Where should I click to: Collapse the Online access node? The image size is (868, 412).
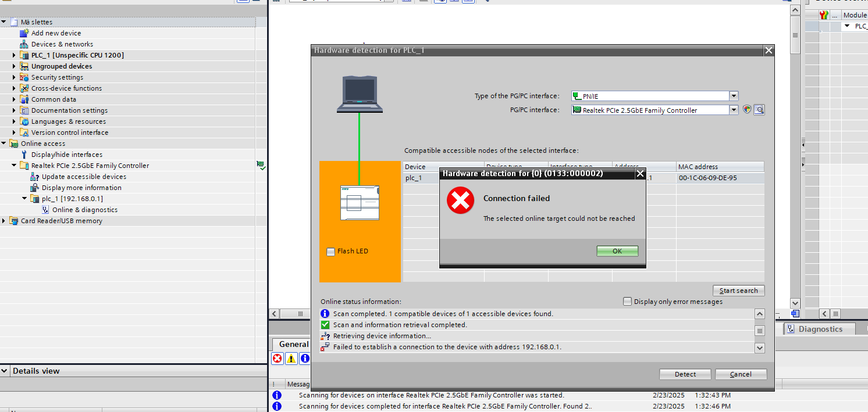pos(3,144)
